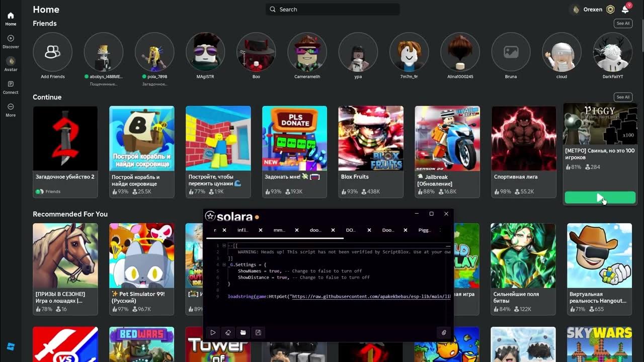Open friend MAgISTR's avatar
644x362 pixels.
(205, 52)
